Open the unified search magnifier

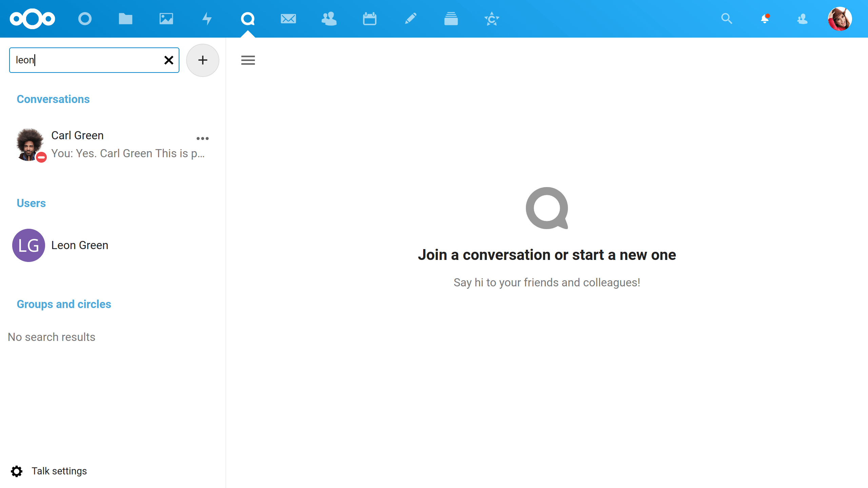(727, 19)
